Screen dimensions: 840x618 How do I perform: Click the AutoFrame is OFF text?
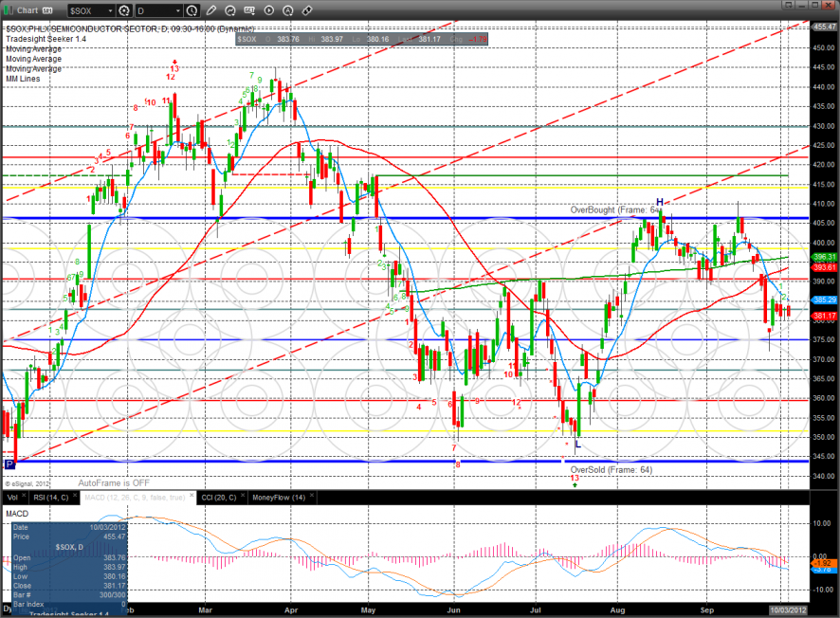(x=114, y=483)
